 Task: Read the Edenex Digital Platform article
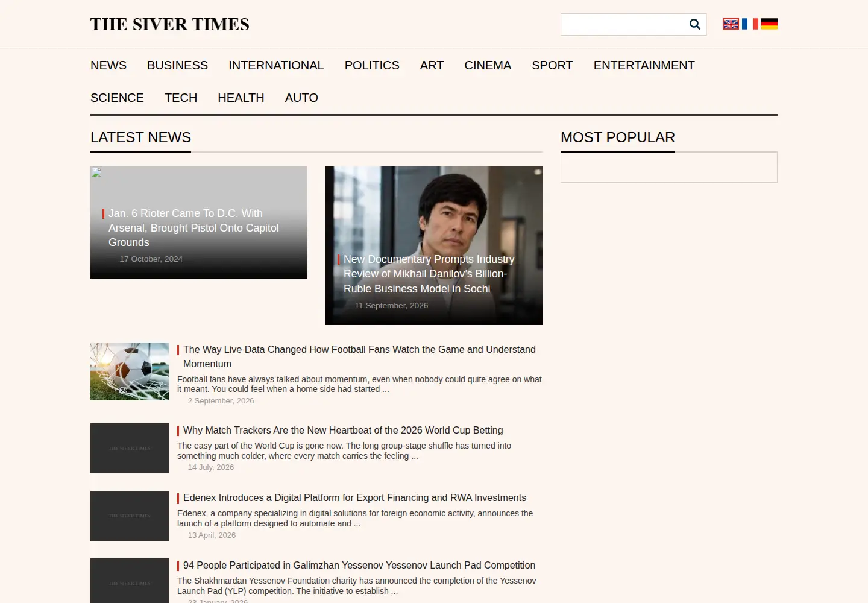[x=354, y=497]
